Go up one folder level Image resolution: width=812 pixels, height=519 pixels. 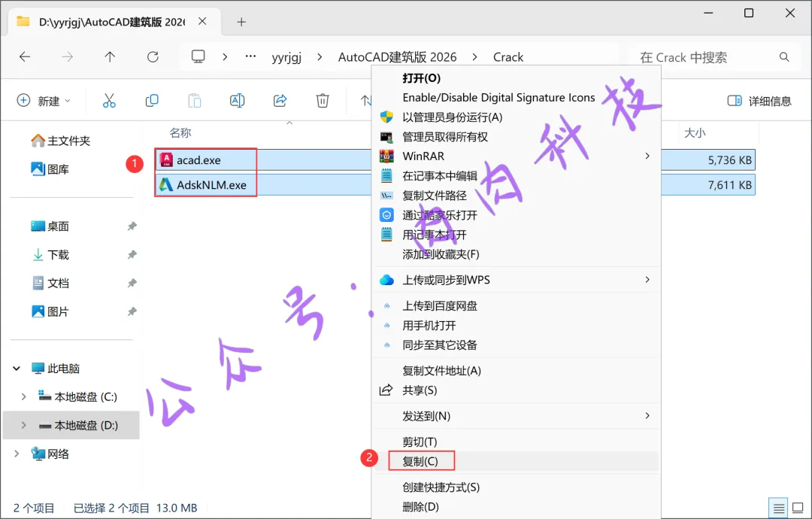(x=110, y=57)
